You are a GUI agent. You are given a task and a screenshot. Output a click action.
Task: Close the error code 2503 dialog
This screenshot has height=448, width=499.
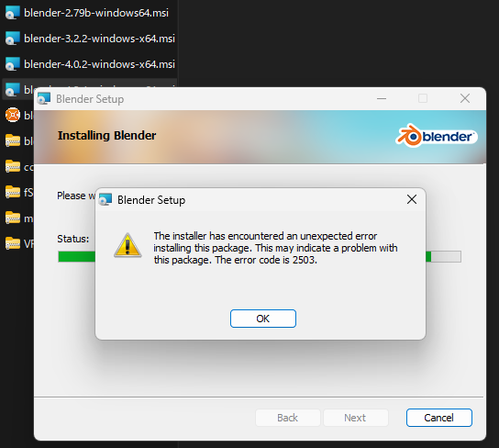[412, 199]
